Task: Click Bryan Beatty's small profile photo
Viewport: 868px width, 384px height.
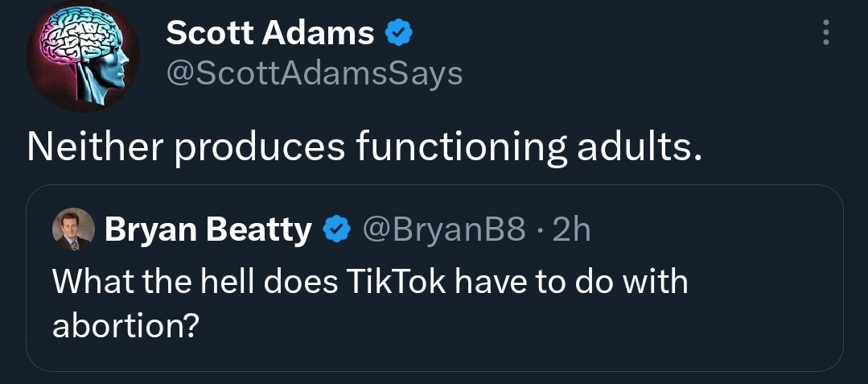Action: [x=72, y=232]
